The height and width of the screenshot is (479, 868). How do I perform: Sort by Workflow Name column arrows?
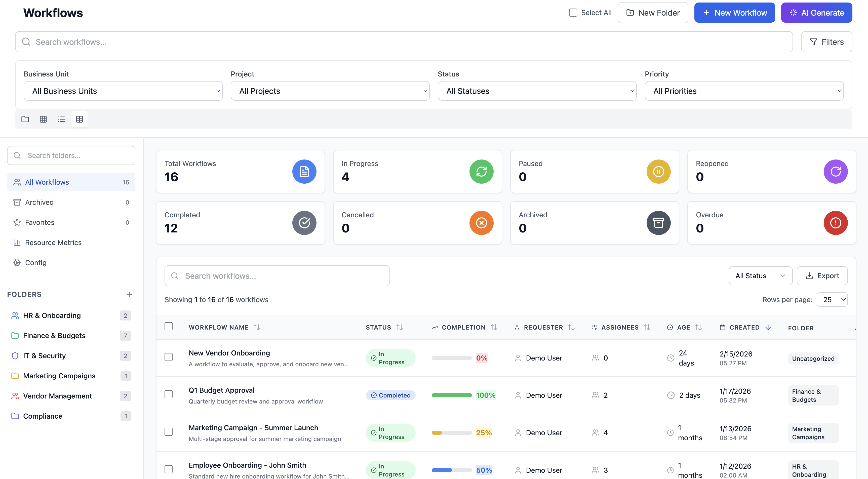(x=257, y=327)
